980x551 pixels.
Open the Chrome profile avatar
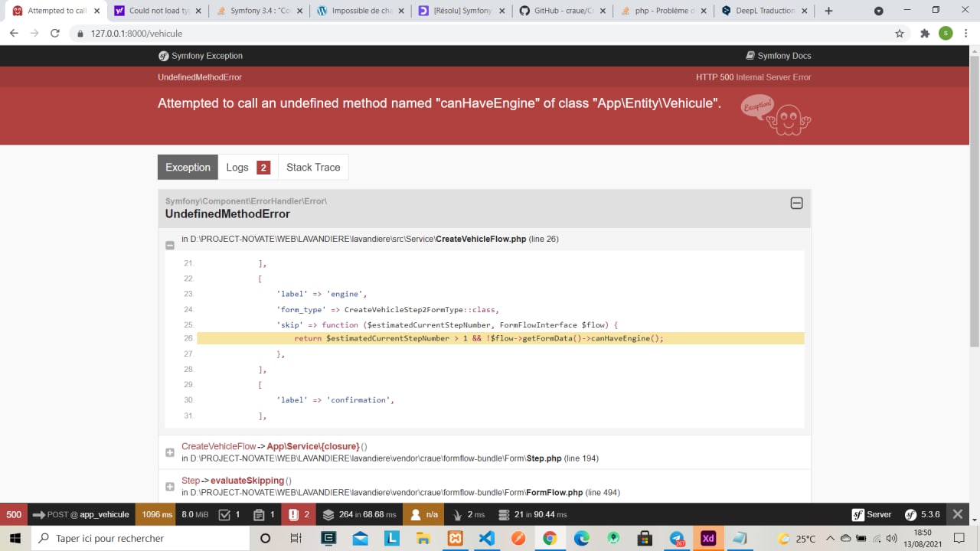click(x=946, y=34)
